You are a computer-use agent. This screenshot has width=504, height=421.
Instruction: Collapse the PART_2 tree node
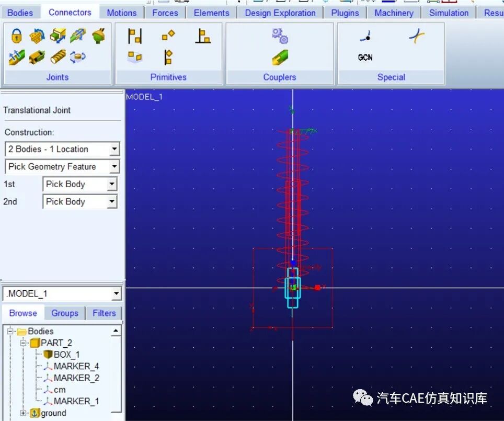tap(23, 343)
